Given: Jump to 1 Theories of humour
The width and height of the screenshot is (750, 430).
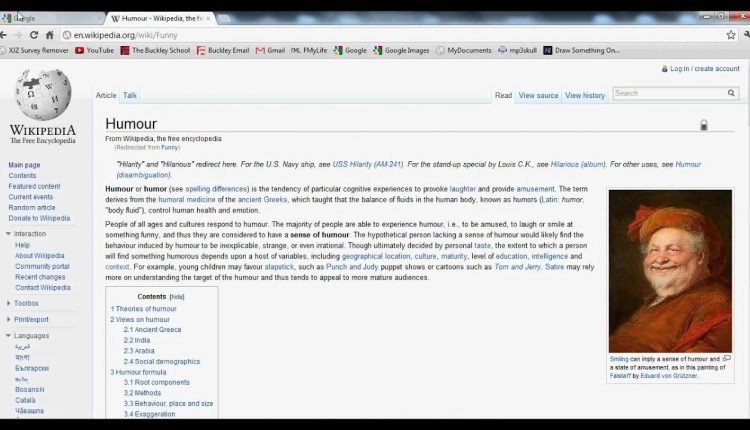Looking at the screenshot, I should coord(143,309).
